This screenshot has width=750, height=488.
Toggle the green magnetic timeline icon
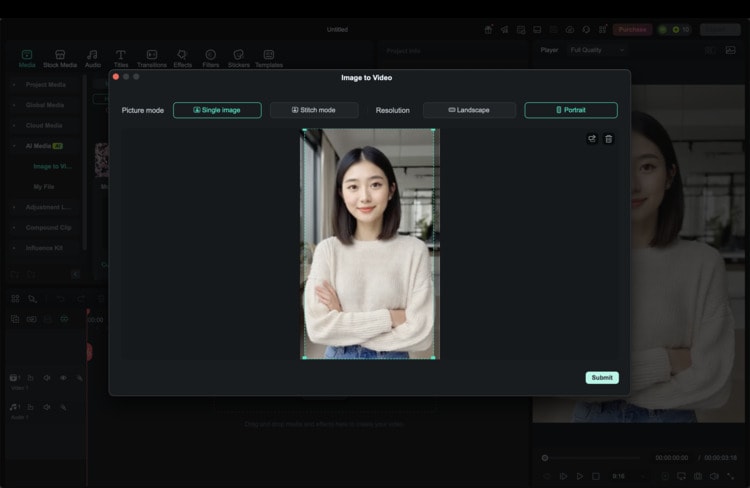[64, 319]
